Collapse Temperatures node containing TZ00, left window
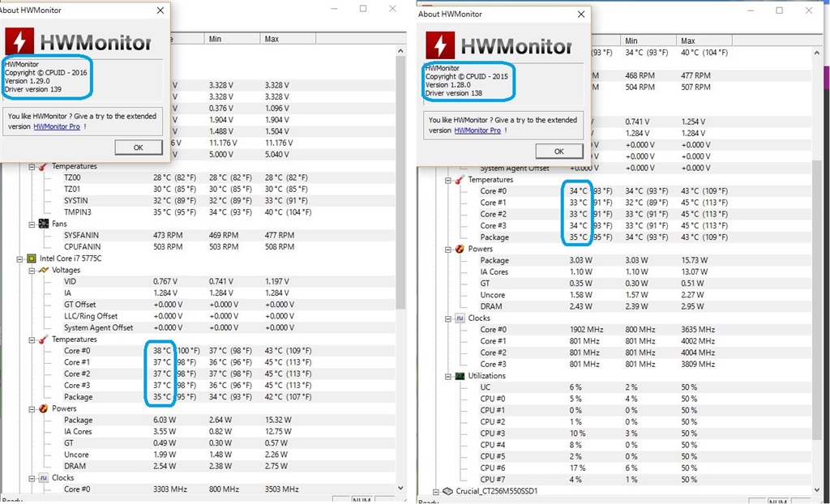Viewport: 830px width, 504px height. pyautogui.click(x=32, y=167)
